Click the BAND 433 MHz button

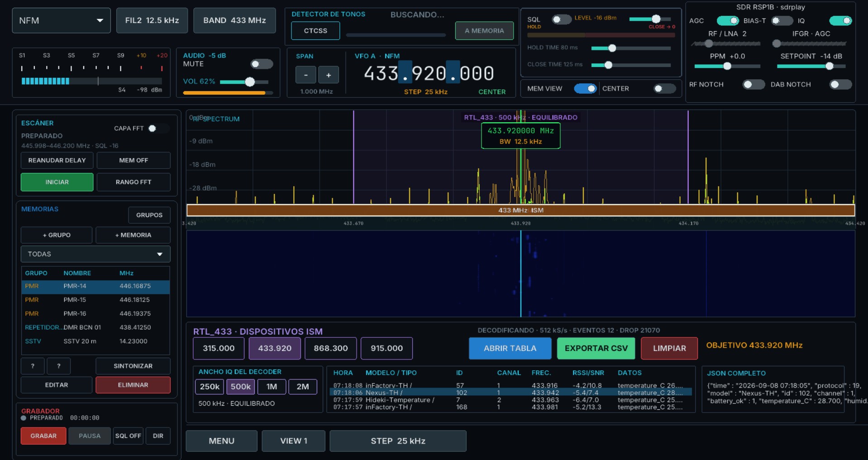coord(234,20)
